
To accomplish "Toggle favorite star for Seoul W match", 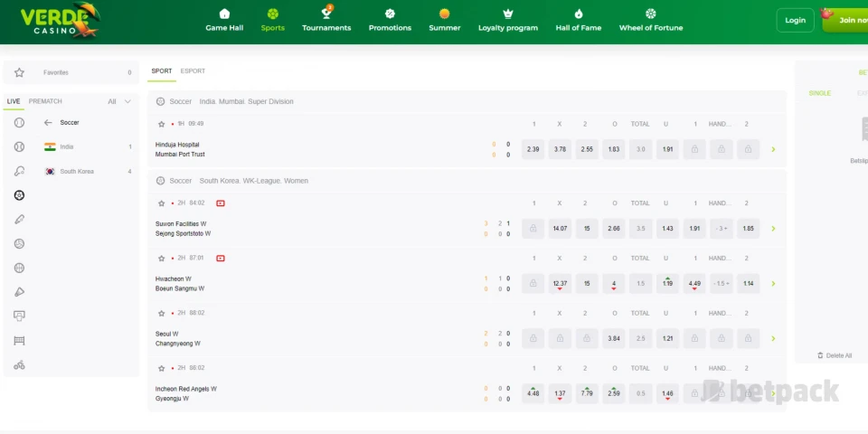I will tap(162, 314).
